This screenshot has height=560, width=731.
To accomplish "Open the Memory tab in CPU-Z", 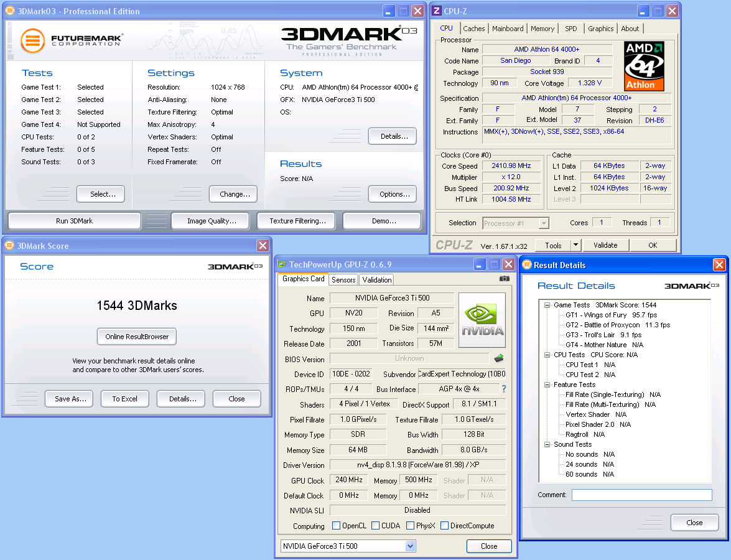I will (542, 29).
